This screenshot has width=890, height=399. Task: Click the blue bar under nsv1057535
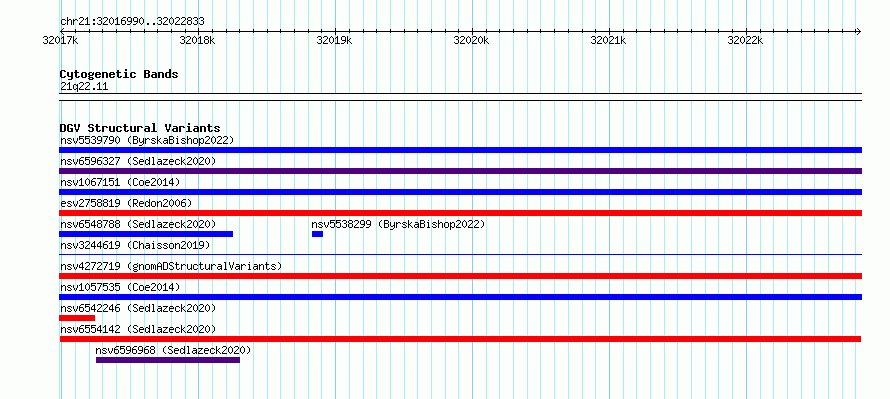[x=460, y=297]
